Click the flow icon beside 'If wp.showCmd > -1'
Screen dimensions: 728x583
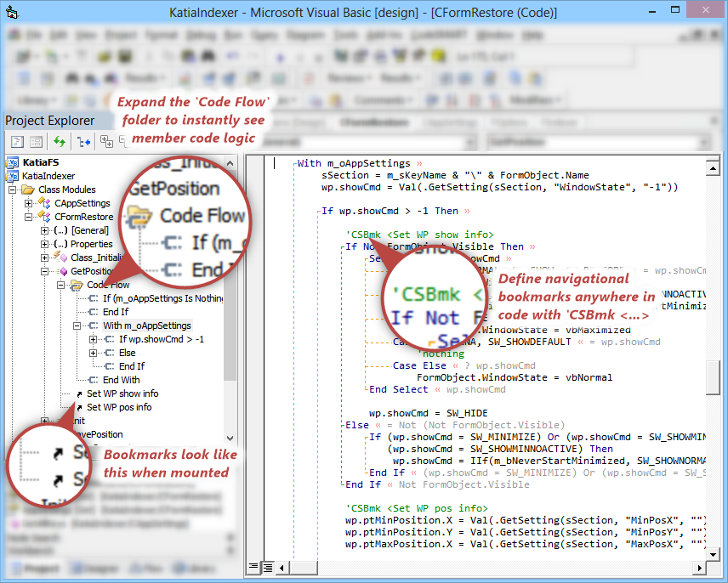(110, 339)
